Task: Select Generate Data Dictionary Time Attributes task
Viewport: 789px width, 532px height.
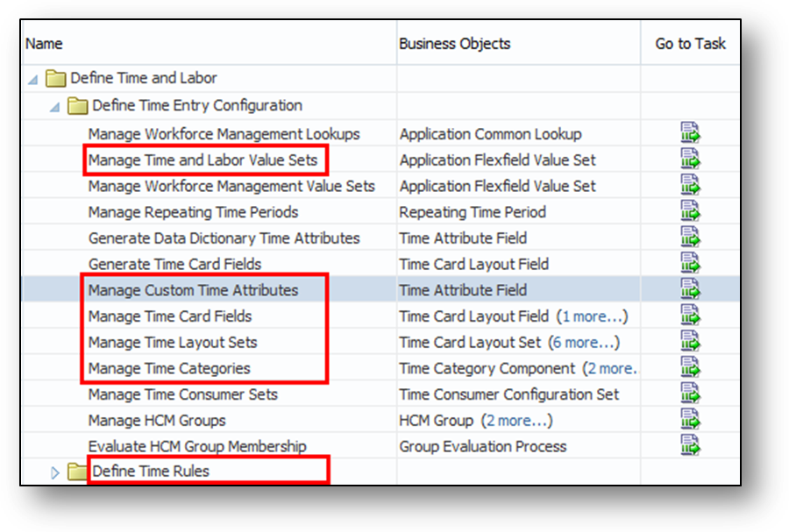Action: (x=224, y=238)
